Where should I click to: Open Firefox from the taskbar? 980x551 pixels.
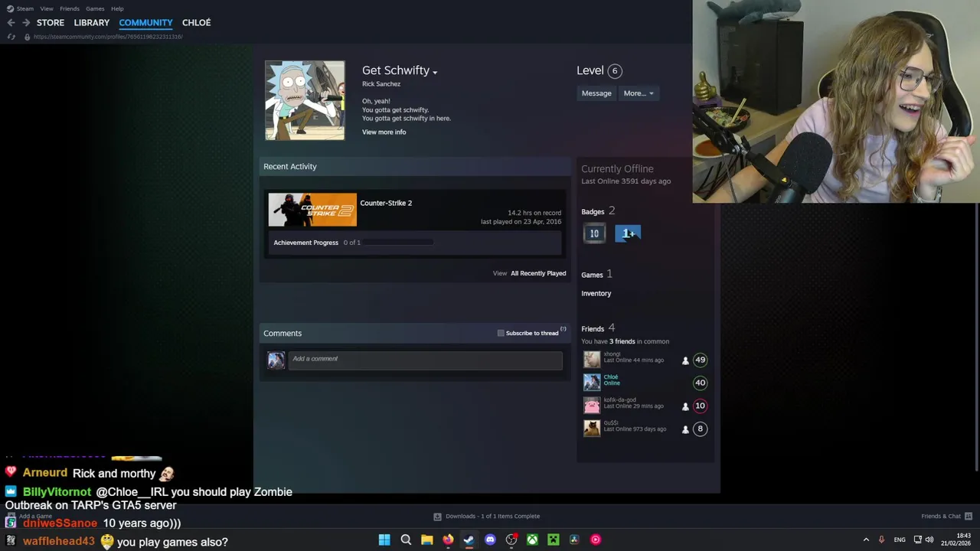(x=448, y=540)
